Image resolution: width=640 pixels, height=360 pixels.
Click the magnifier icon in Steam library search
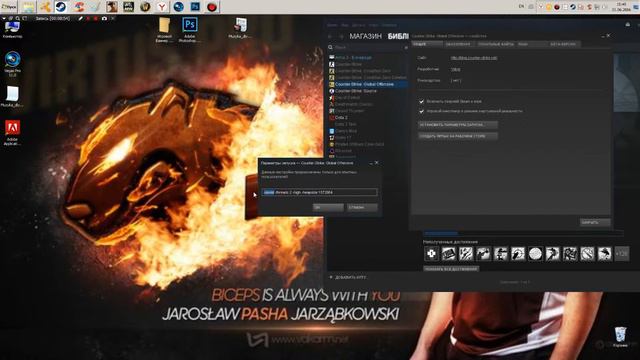[331, 47]
